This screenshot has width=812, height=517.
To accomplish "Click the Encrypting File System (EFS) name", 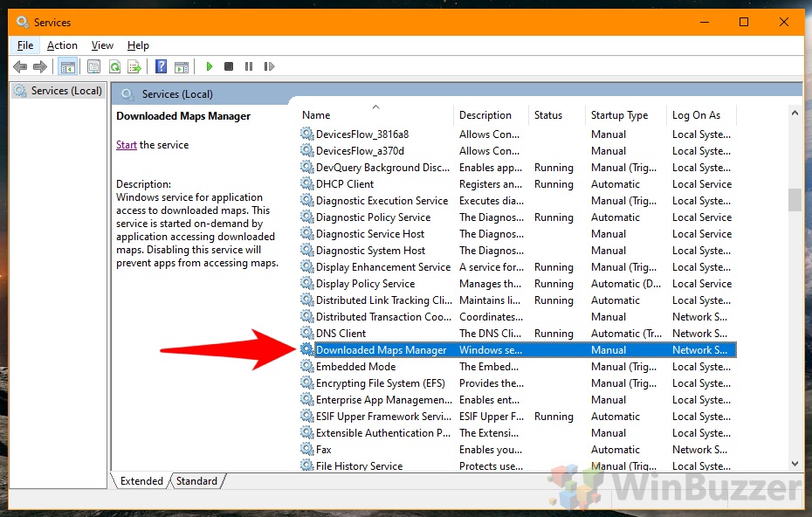I will click(380, 383).
